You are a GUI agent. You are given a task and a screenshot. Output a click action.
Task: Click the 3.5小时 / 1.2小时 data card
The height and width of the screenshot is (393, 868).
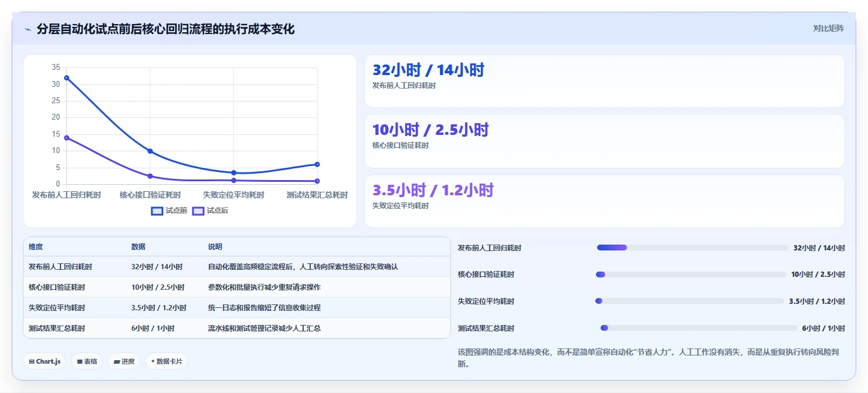[605, 201]
